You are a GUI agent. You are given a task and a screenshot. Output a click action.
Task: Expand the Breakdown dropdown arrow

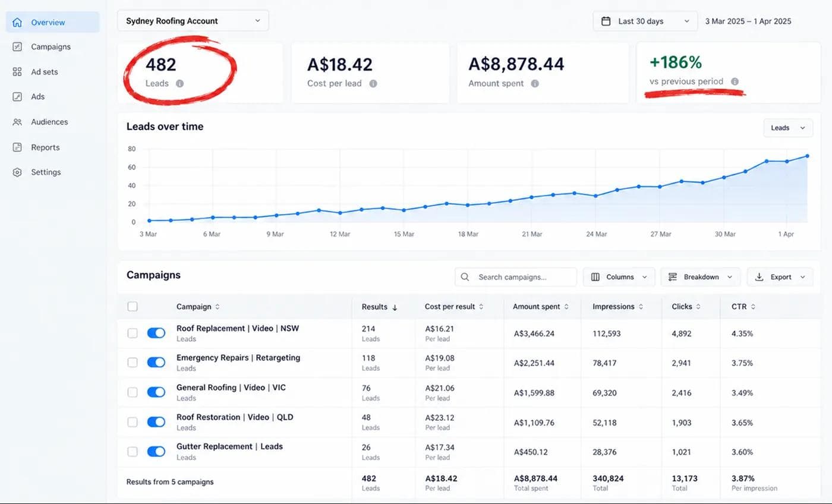click(730, 277)
